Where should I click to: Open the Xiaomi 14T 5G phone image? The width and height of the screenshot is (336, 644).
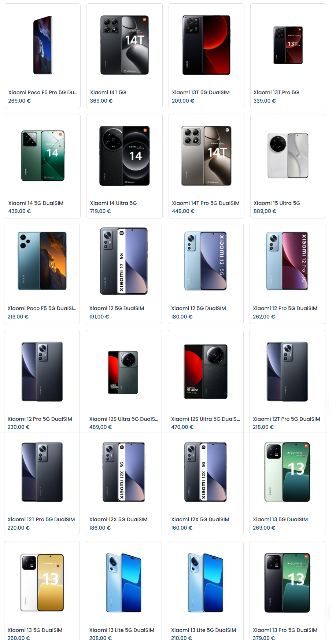point(125,45)
